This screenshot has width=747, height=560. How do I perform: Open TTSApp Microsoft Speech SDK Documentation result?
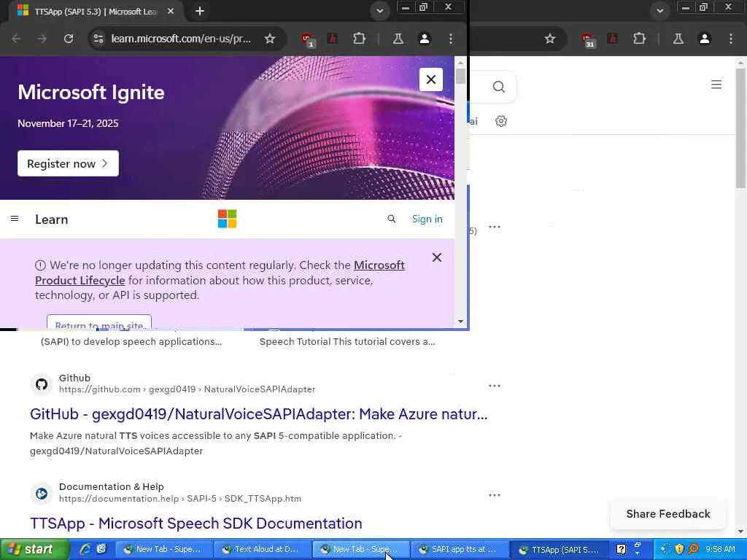pyautogui.click(x=196, y=524)
